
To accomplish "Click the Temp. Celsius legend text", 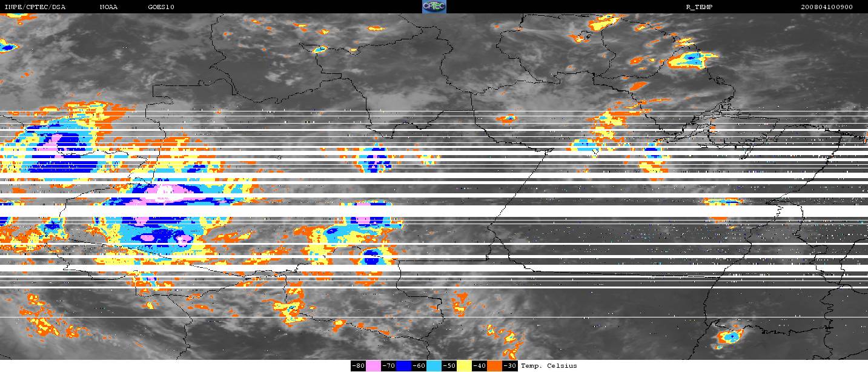I will tap(549, 366).
